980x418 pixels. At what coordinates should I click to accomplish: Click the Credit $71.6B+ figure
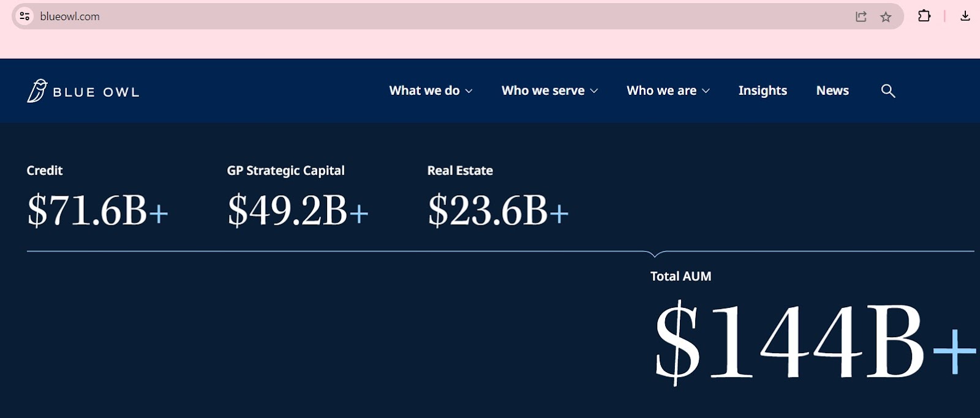[97, 211]
